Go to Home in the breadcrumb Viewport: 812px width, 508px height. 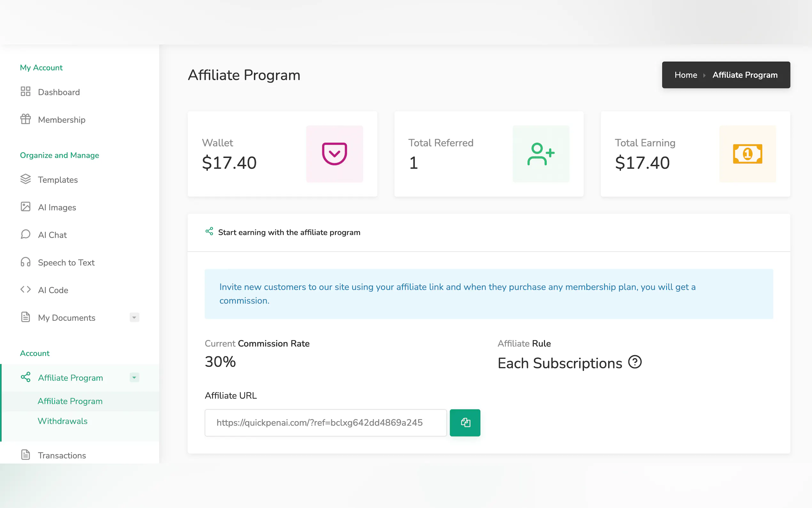tap(686, 75)
